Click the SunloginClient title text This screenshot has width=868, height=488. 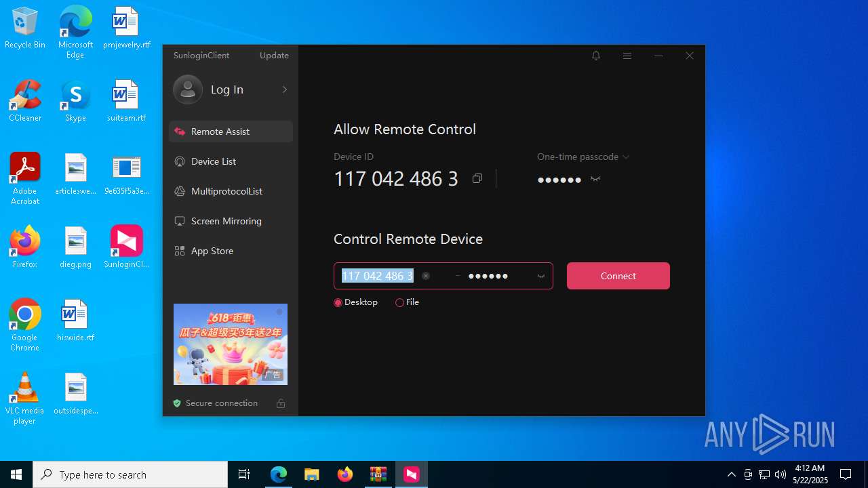[x=201, y=56]
